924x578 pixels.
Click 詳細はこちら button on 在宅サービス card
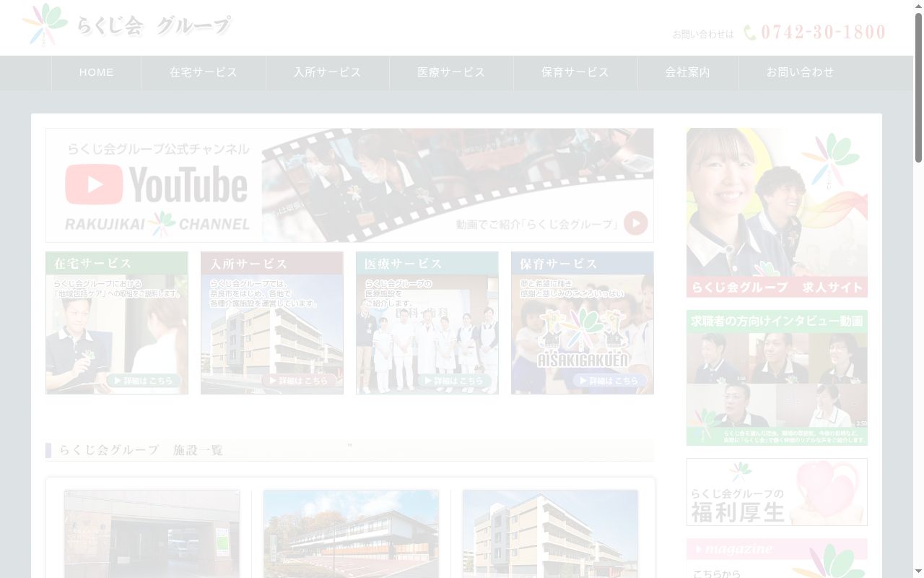click(x=144, y=381)
